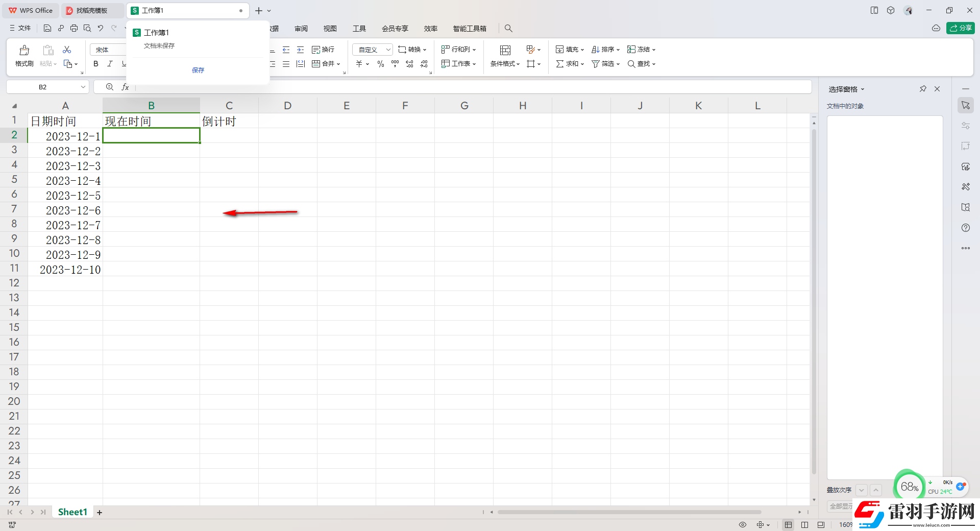This screenshot has height=531, width=980.
Task: Toggle Italic formatting
Action: coord(110,64)
